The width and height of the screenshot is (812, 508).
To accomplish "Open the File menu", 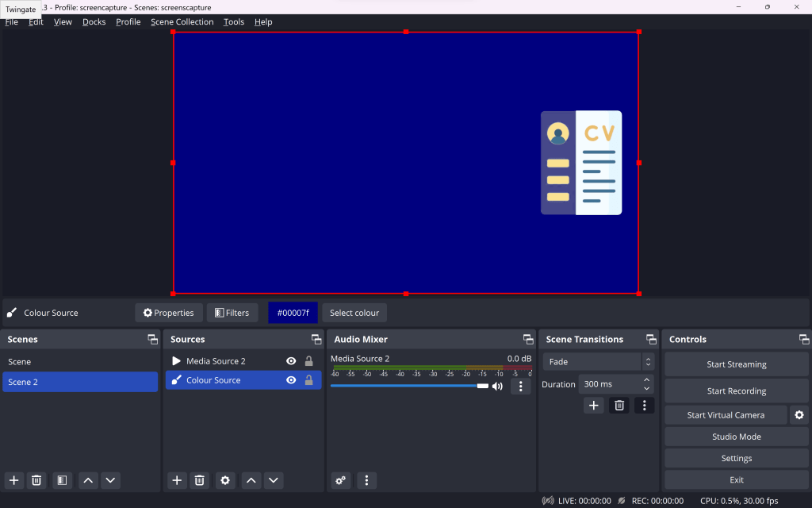I will [x=11, y=21].
